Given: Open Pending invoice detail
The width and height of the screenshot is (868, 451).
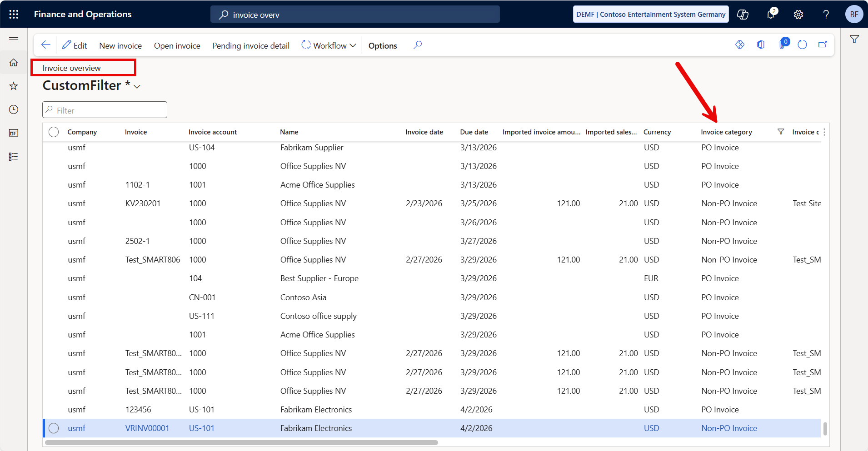Looking at the screenshot, I should pos(251,45).
